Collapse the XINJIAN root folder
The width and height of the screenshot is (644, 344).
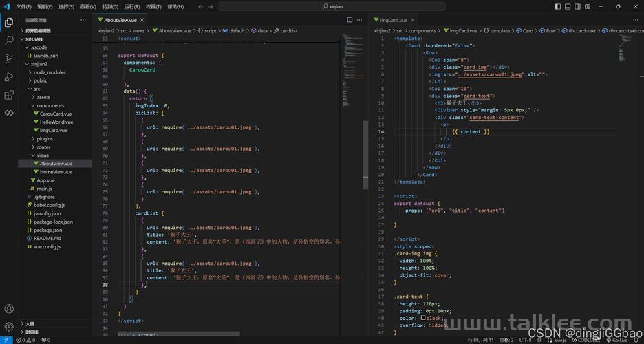[54, 39]
